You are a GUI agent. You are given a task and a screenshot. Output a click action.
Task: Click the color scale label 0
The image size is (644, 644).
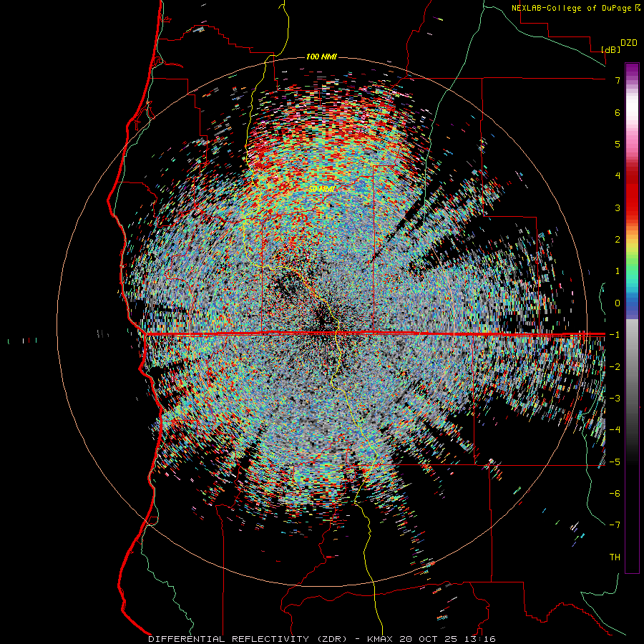(x=618, y=303)
